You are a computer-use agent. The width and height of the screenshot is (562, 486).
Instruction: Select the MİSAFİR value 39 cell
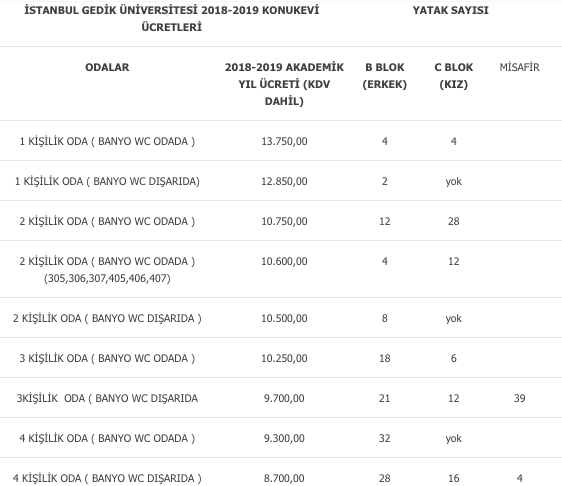pos(519,398)
